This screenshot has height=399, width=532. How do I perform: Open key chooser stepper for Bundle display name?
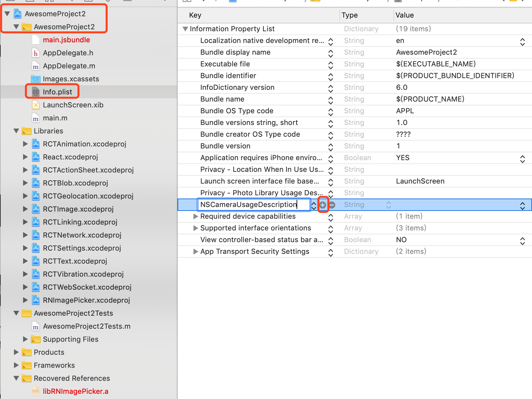tap(331, 54)
